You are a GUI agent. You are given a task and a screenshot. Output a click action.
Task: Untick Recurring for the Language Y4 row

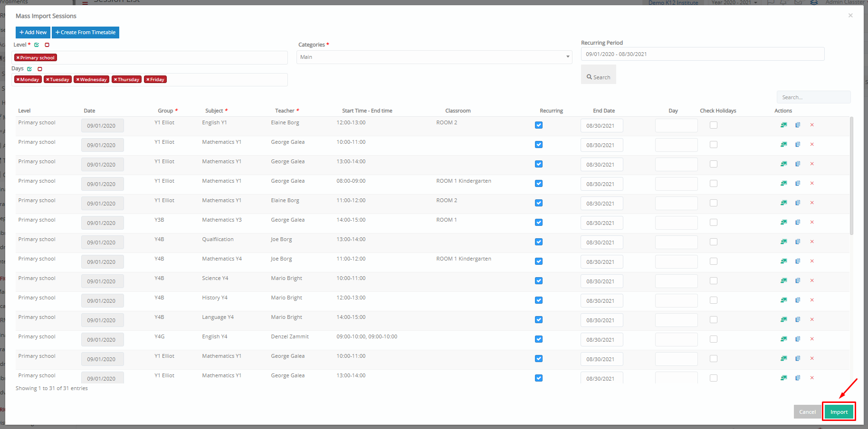point(539,320)
